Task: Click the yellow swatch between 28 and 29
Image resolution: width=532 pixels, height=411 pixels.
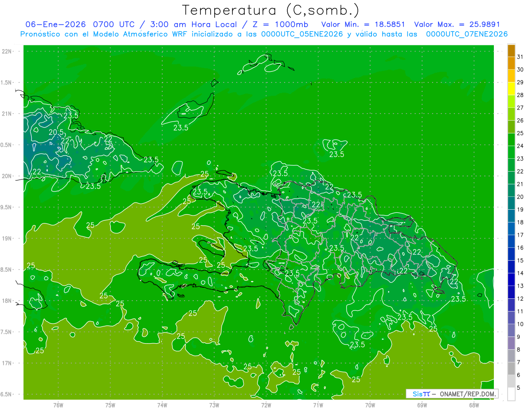Action: click(511, 89)
